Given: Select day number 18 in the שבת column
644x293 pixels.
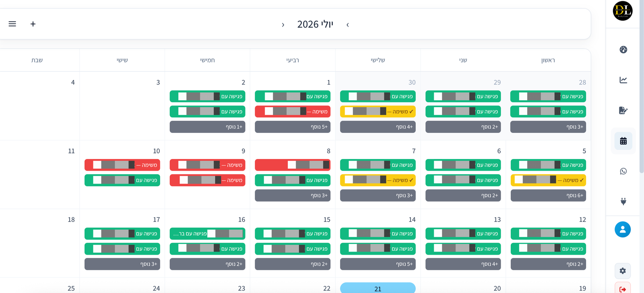Looking at the screenshot, I should pyautogui.click(x=71, y=220).
